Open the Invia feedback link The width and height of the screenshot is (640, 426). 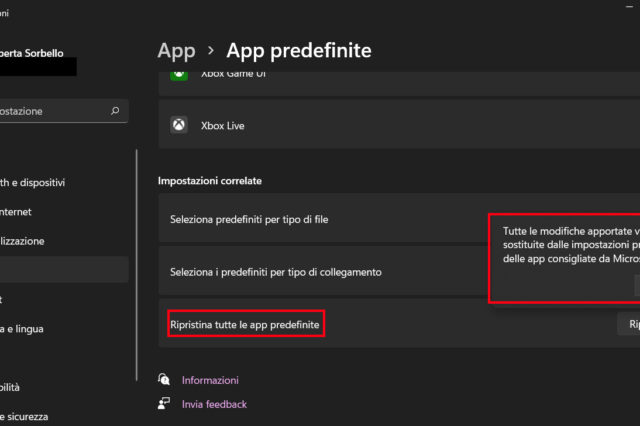(x=214, y=404)
